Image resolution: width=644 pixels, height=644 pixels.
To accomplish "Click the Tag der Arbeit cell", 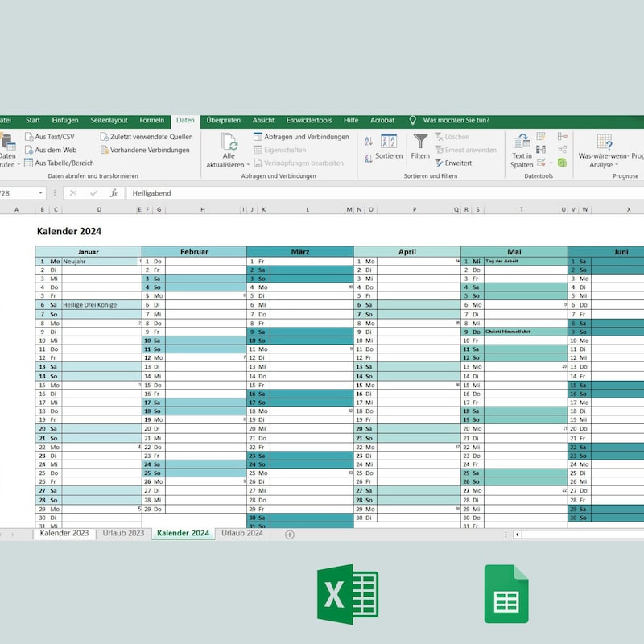I will (526, 261).
